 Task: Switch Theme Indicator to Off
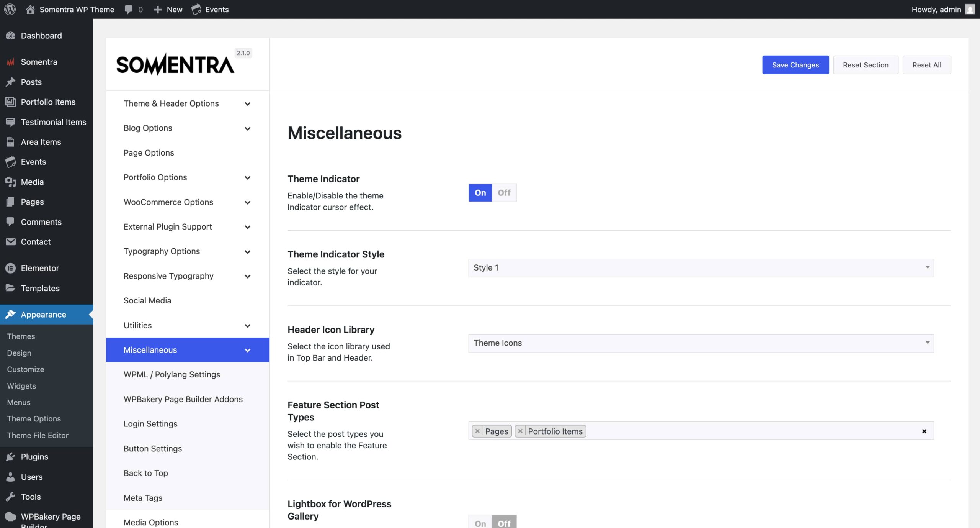pyautogui.click(x=504, y=193)
